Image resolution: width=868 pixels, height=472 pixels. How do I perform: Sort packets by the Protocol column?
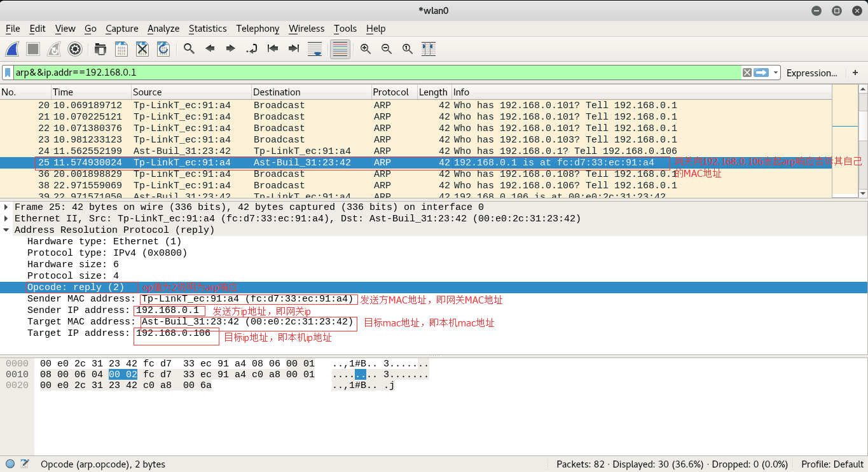pyautogui.click(x=394, y=92)
